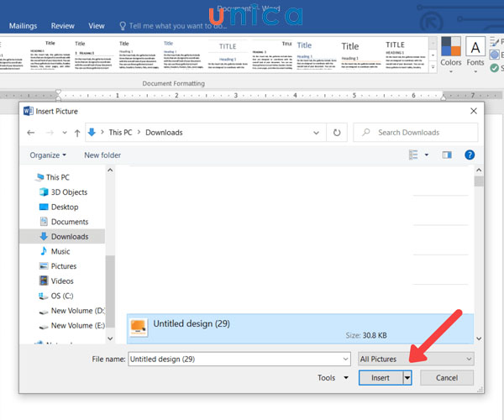Refresh the Downloads folder listing

click(x=337, y=133)
